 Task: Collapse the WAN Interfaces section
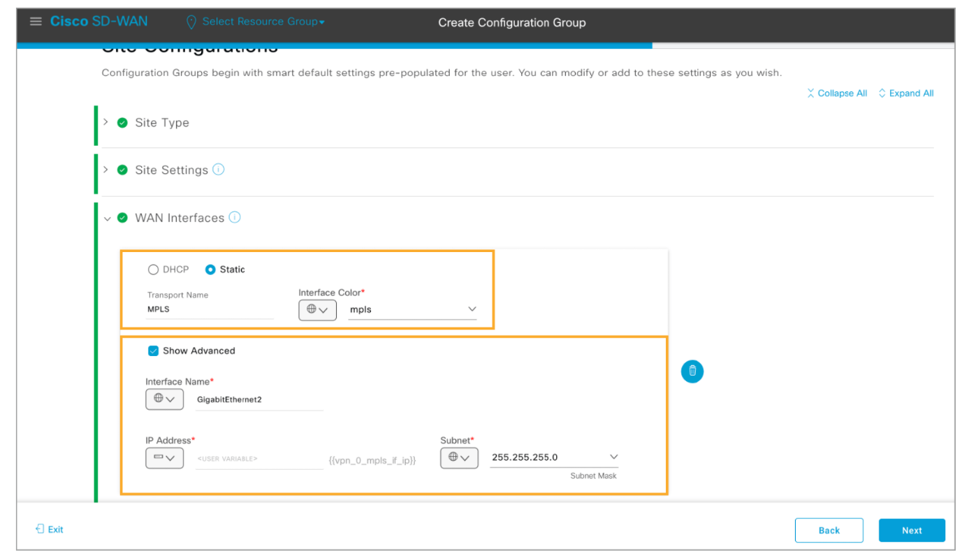tap(107, 218)
